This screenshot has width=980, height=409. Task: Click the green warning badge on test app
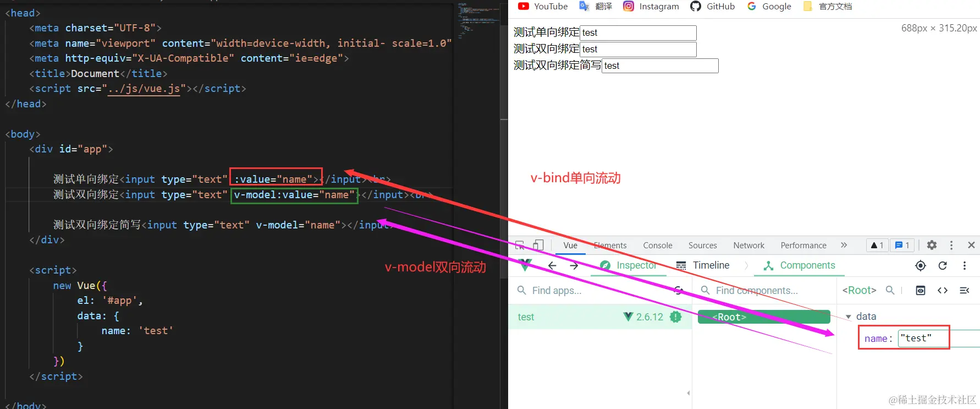676,317
